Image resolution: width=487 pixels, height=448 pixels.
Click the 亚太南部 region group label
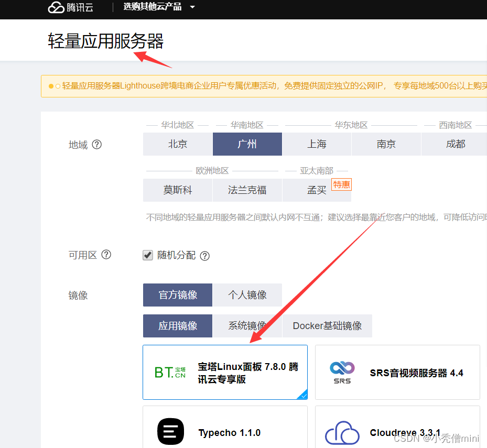pos(317,171)
